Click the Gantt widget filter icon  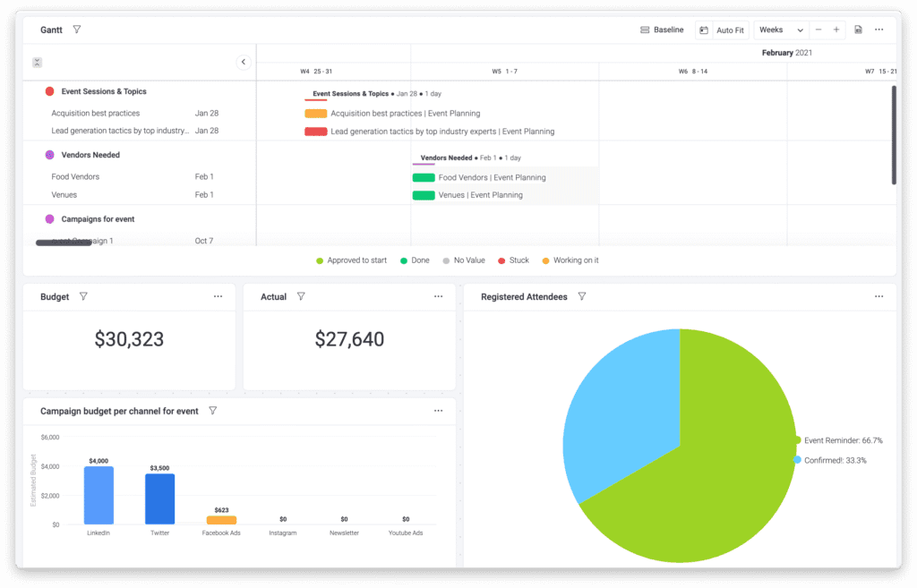(77, 30)
